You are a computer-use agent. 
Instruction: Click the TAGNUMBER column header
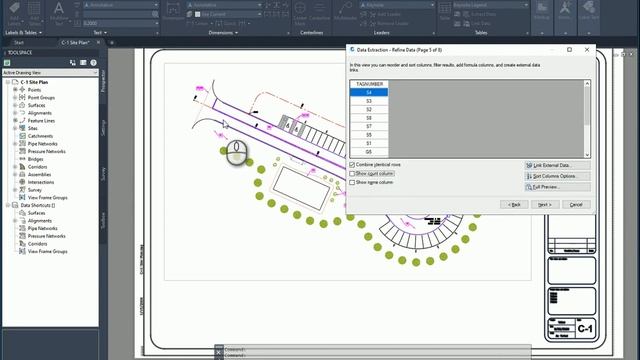(x=369, y=84)
